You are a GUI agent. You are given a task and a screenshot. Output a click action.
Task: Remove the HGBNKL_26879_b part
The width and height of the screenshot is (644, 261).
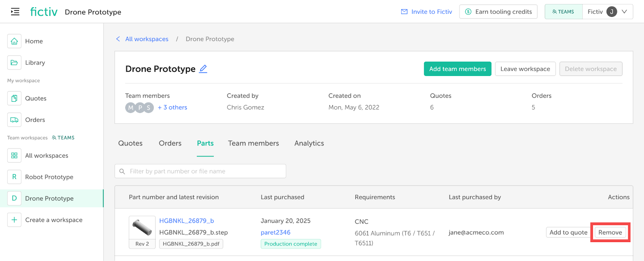coord(610,232)
